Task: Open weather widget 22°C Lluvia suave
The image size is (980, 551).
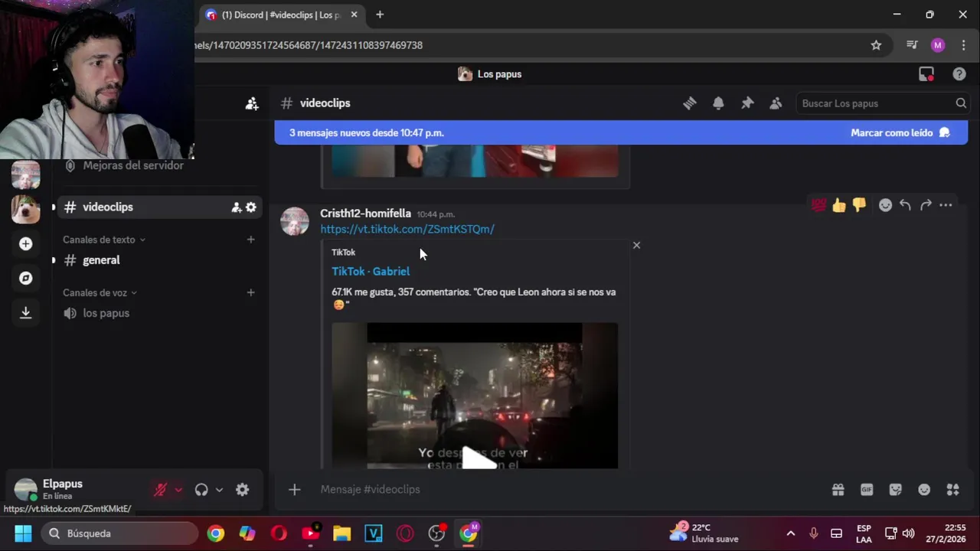Action: [704, 533]
